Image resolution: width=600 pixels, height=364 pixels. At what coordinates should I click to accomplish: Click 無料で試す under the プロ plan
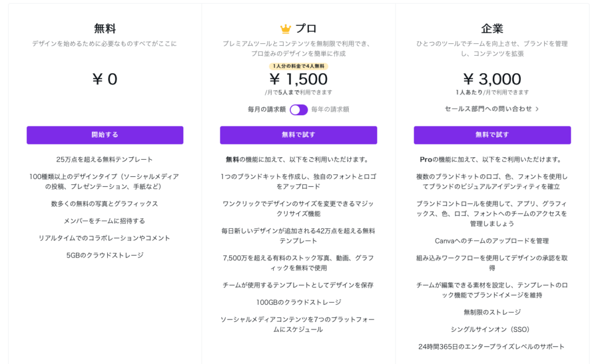tap(298, 135)
